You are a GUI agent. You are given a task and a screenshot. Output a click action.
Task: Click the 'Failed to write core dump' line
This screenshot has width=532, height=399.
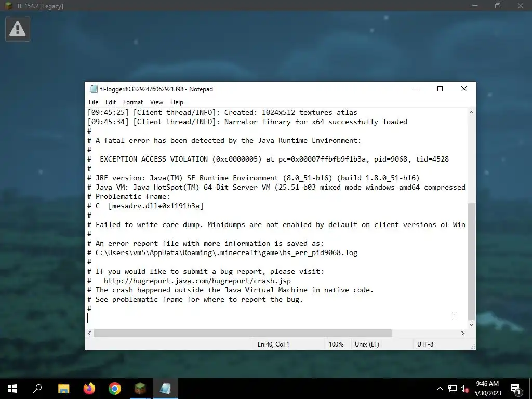point(276,224)
